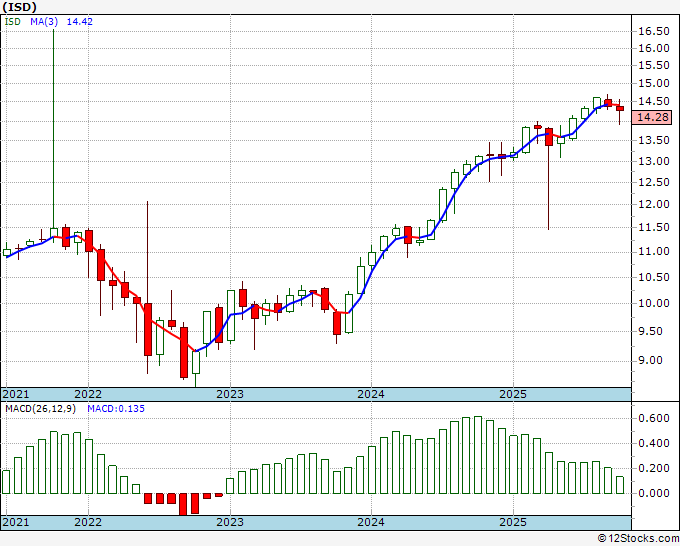This screenshot has width=680, height=546.
Task: Click 2022 on MACD panel time axis
Action: pos(88,522)
